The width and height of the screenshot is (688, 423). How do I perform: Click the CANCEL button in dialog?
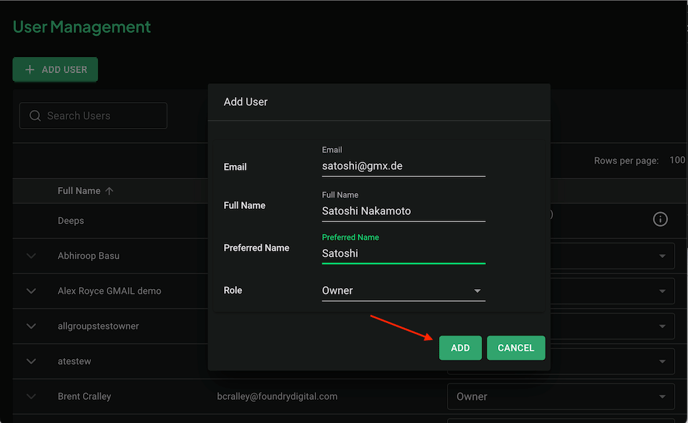coord(516,348)
